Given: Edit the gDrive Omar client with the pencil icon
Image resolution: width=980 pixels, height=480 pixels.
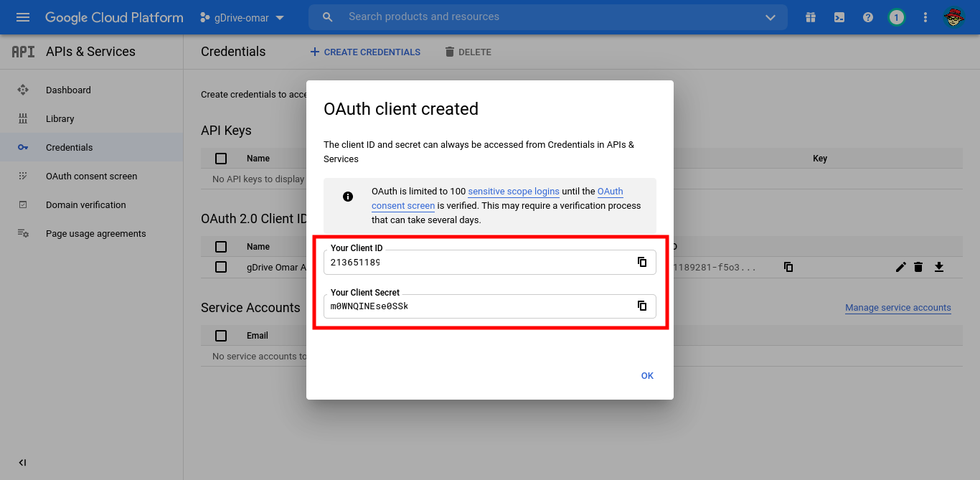Looking at the screenshot, I should pyautogui.click(x=900, y=266).
